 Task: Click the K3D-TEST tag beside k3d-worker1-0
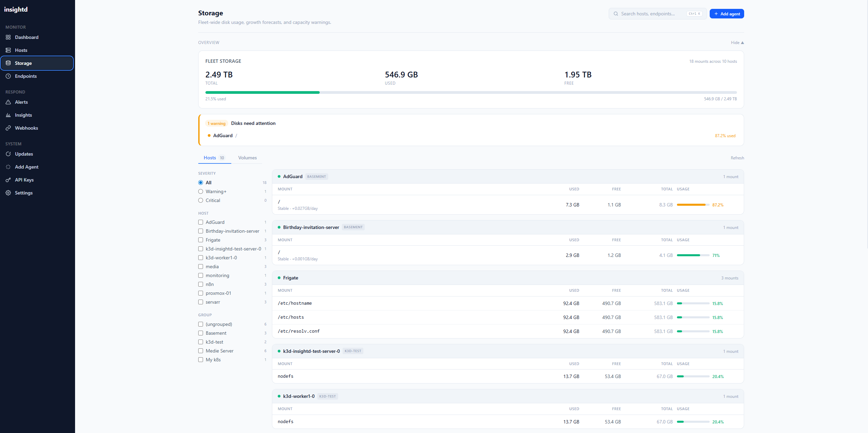click(x=328, y=396)
